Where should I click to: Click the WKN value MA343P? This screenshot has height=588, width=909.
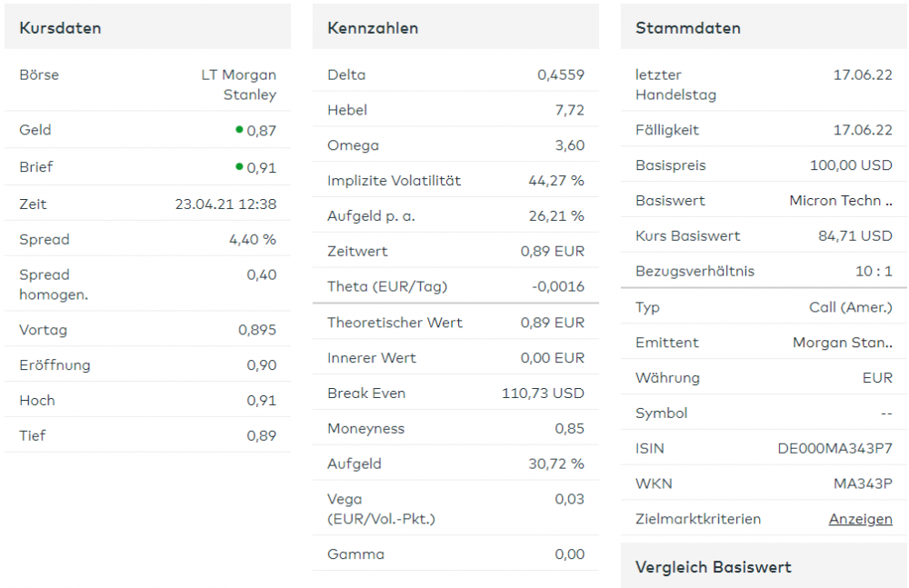863,483
